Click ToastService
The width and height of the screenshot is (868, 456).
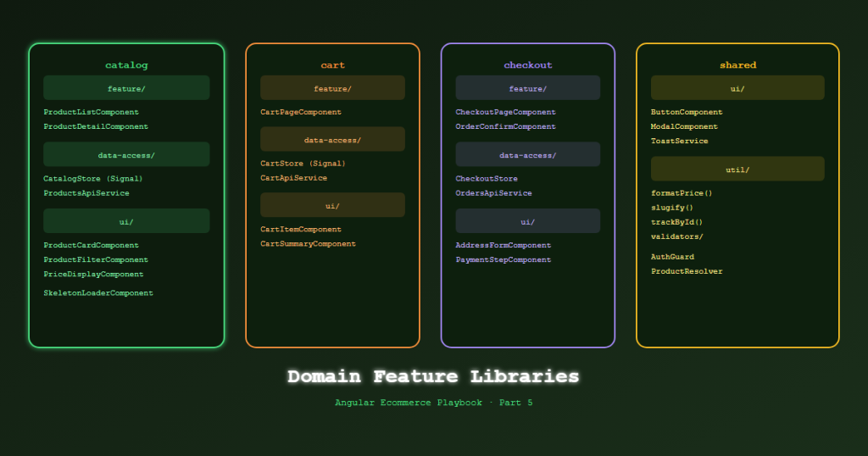point(680,141)
